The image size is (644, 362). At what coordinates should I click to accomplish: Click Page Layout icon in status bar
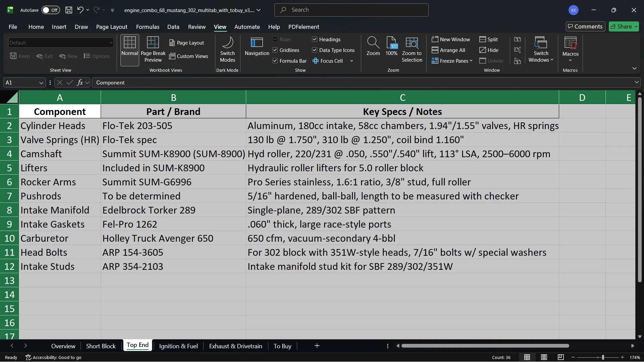click(x=544, y=357)
